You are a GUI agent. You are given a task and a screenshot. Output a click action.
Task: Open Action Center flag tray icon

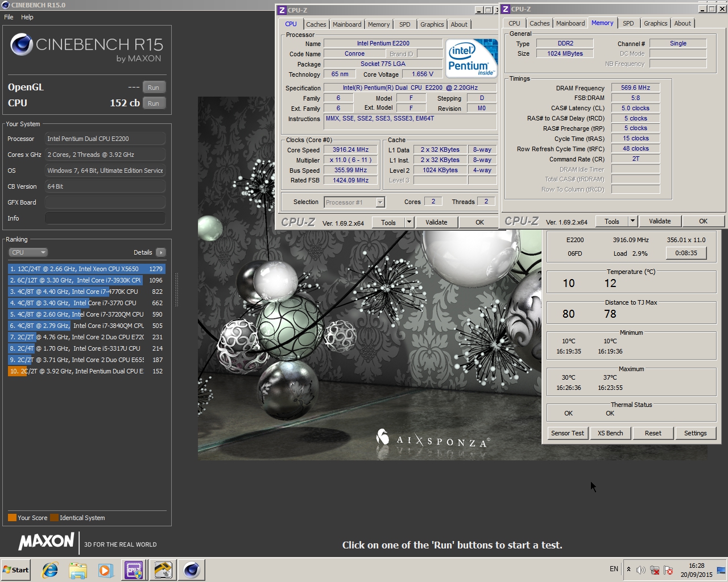(668, 570)
